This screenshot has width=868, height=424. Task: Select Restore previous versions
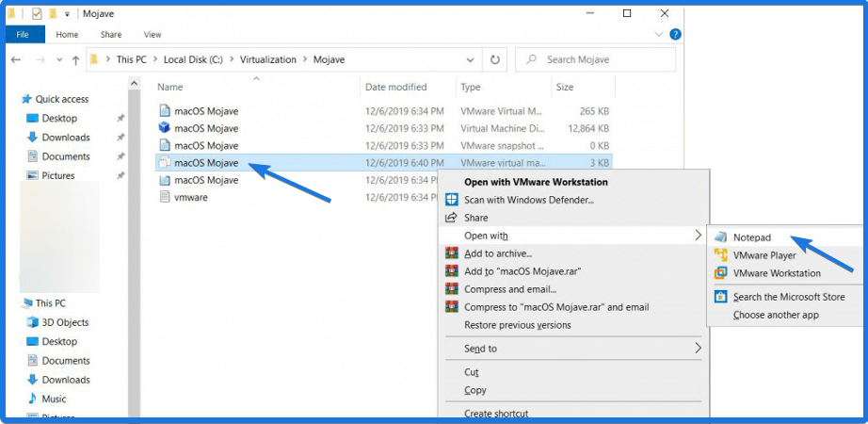[517, 325]
